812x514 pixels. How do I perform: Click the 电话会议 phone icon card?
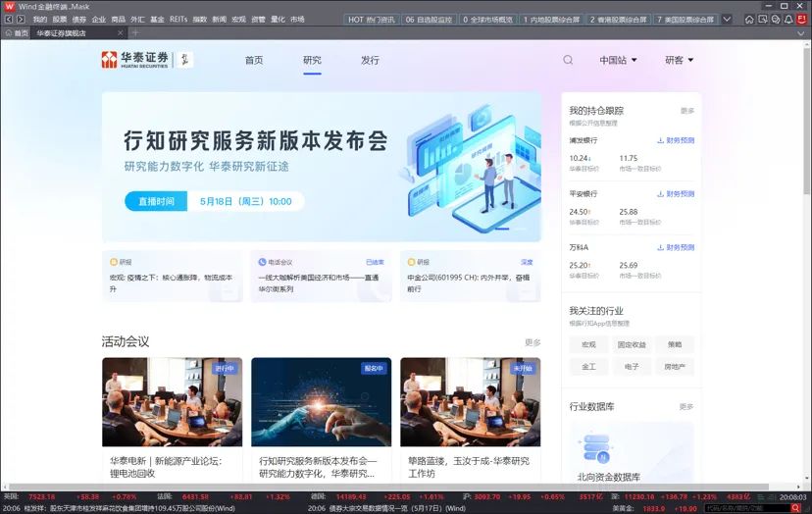click(262, 262)
